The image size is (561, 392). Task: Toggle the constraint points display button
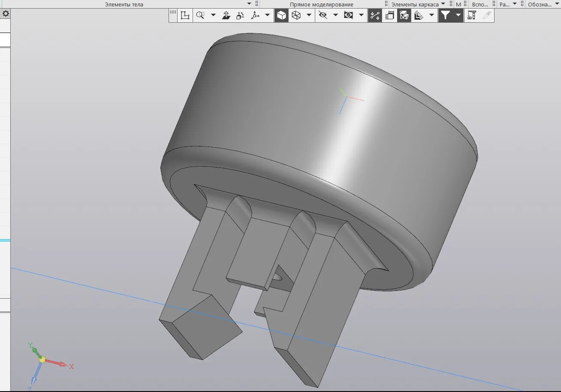tap(375, 15)
